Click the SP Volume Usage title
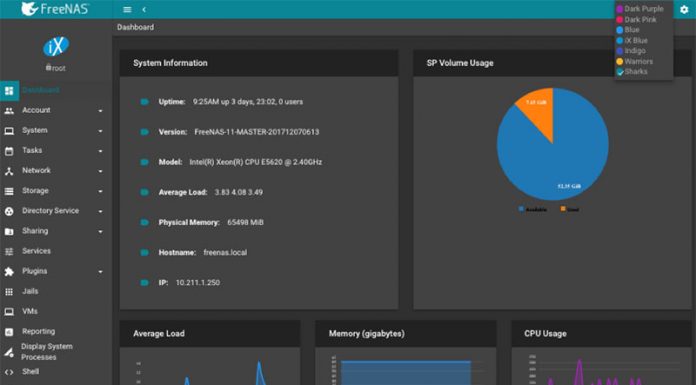The image size is (696, 385). (x=460, y=63)
